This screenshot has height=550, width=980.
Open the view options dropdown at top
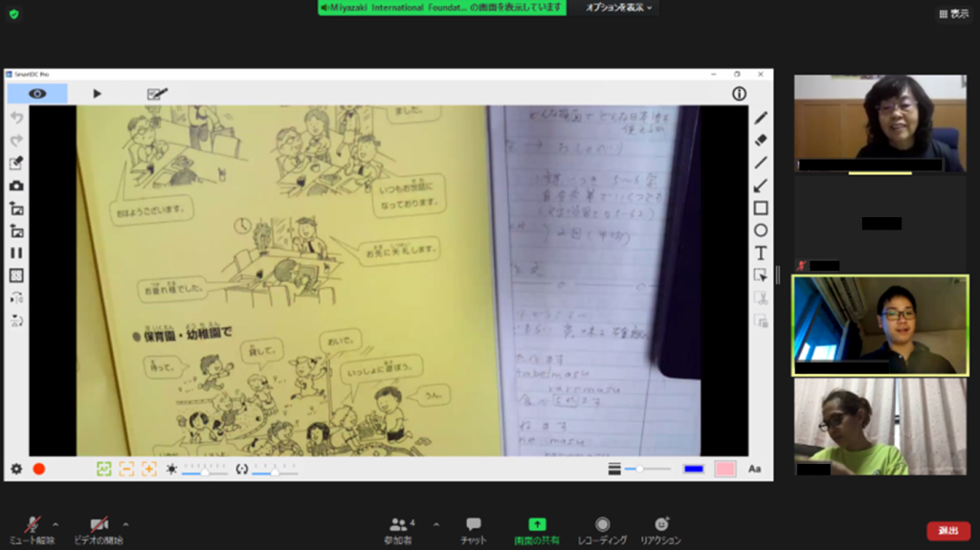(x=619, y=8)
